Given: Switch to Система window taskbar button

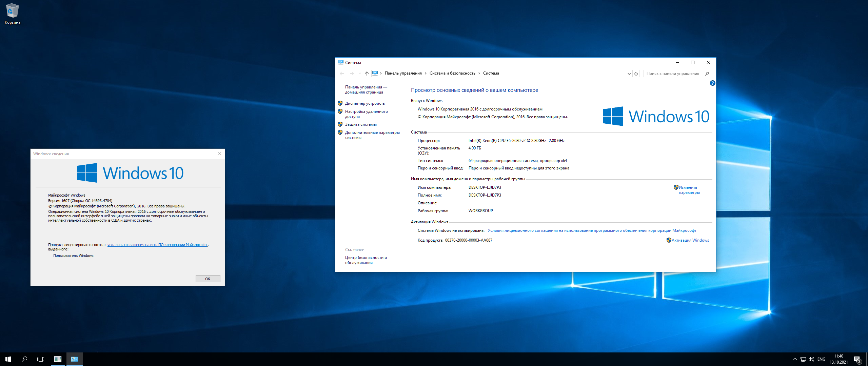Looking at the screenshot, I should coord(75,359).
